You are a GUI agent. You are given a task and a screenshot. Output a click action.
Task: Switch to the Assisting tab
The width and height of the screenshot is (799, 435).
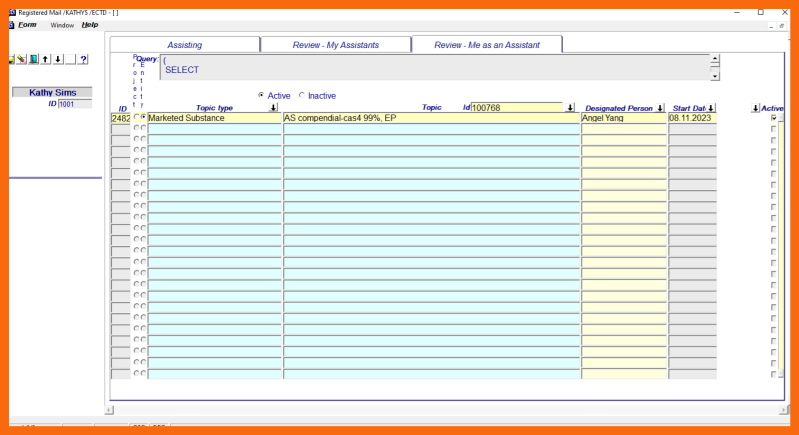click(x=184, y=45)
